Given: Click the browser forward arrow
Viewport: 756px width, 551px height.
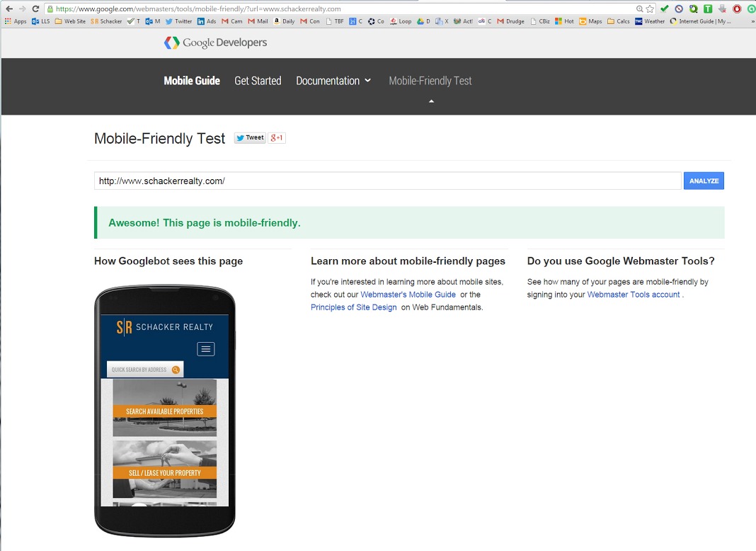Looking at the screenshot, I should [22, 8].
